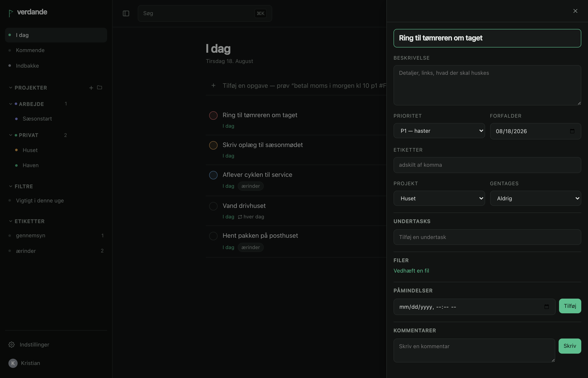Click the add project plus icon

coord(91,88)
